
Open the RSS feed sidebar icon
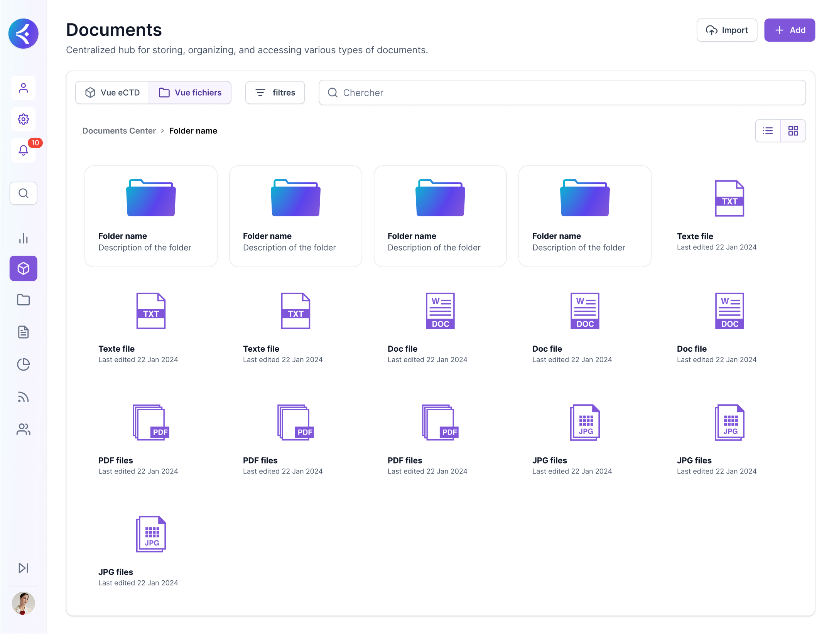[x=24, y=397]
